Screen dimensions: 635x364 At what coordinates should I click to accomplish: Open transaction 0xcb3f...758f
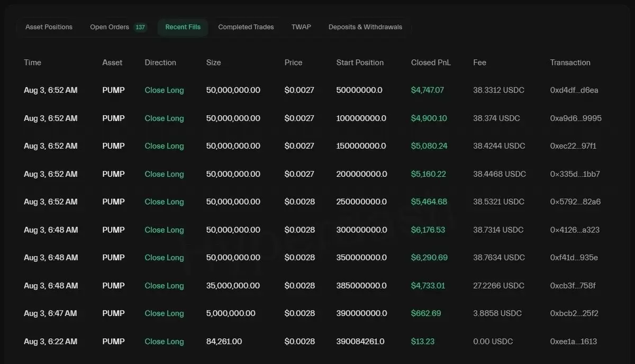pos(573,286)
